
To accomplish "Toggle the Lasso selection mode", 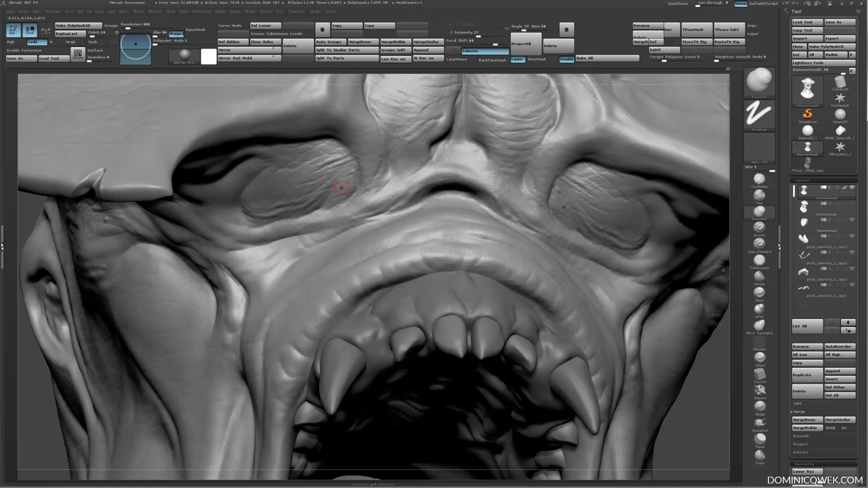I will (517, 59).
